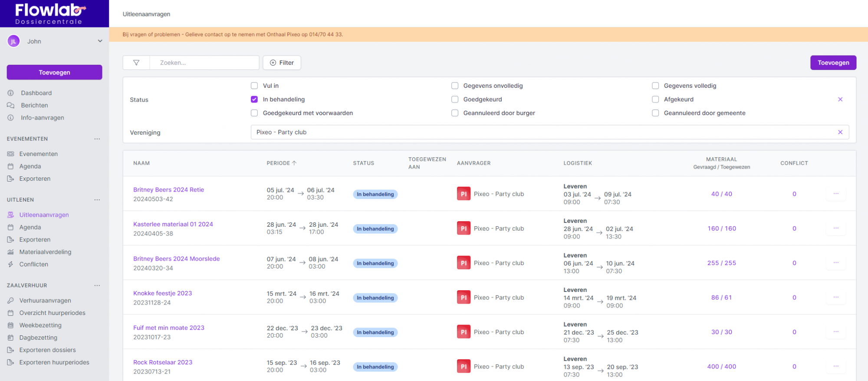Click the JL user avatar icon

click(x=13, y=41)
